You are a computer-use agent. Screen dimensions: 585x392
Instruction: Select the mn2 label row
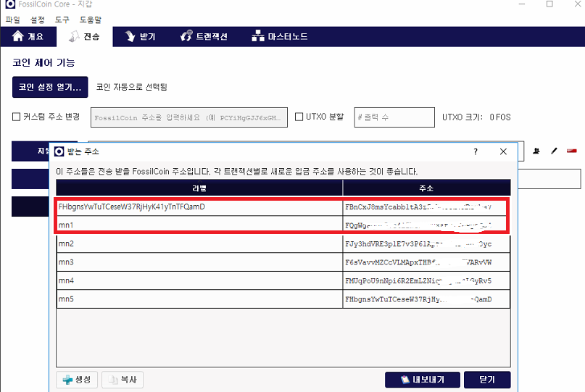point(199,244)
